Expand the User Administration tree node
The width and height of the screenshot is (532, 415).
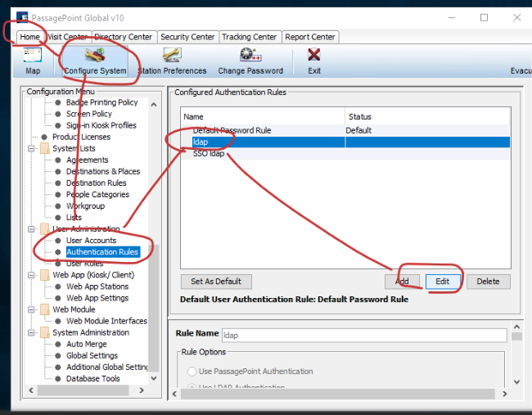(32, 229)
